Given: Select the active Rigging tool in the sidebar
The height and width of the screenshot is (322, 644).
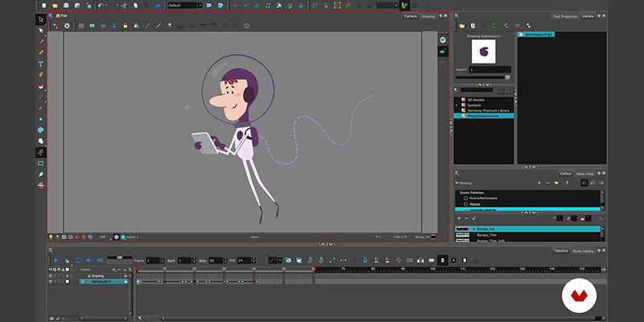Looking at the screenshot, I should click(x=41, y=152).
